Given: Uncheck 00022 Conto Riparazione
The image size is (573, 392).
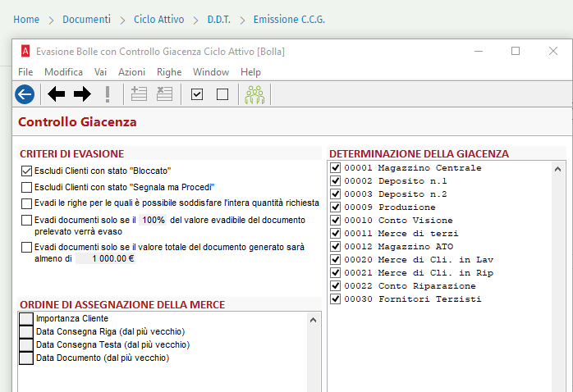Looking at the screenshot, I should click(335, 285).
